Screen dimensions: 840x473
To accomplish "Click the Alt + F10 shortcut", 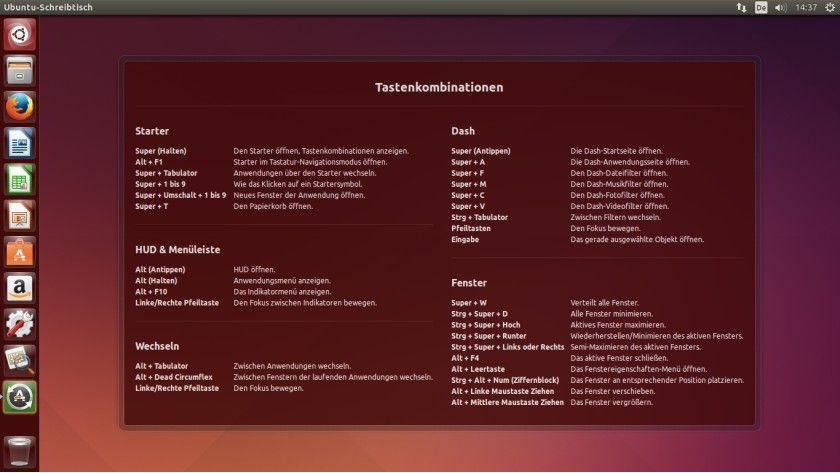I will click(x=151, y=292).
